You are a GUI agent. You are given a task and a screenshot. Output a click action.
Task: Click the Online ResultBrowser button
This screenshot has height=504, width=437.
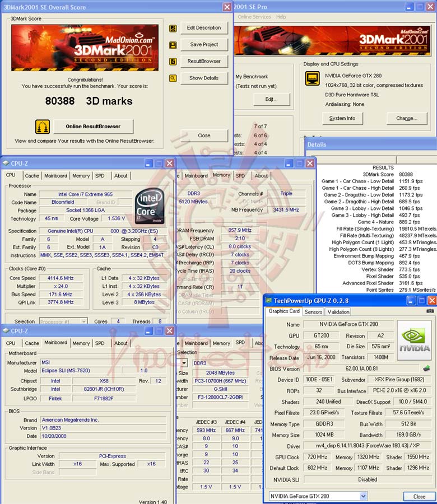[x=93, y=127]
